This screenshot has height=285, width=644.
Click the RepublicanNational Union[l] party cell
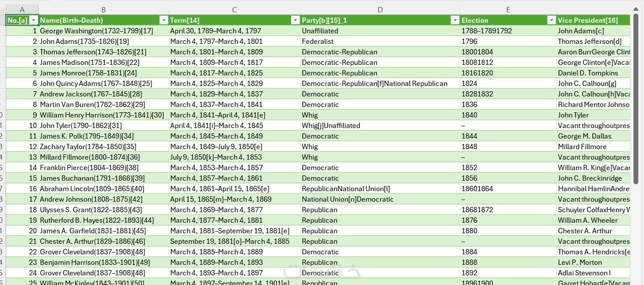tap(380, 189)
